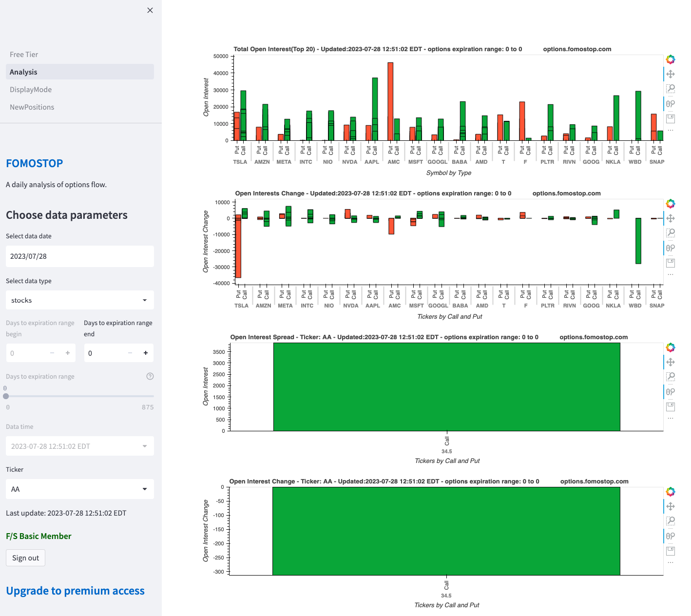The image size is (691, 616).
Task: Save the Open Interests Change top-20 chart
Action: [x=671, y=263]
